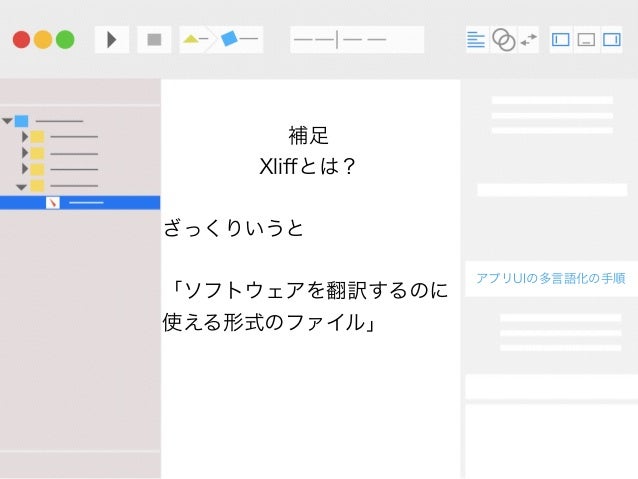638x479 pixels.
Task: Collapse the blue project root item
Action: [7, 121]
